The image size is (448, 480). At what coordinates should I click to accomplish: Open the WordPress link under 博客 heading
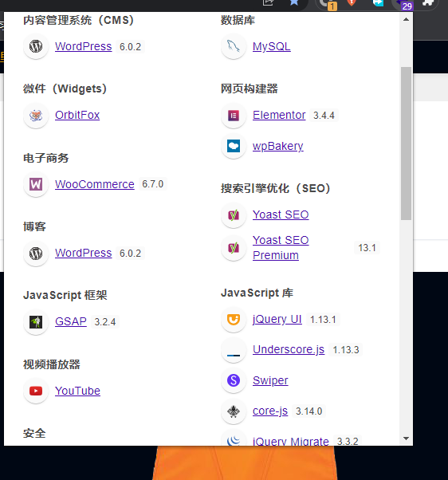[x=83, y=254]
